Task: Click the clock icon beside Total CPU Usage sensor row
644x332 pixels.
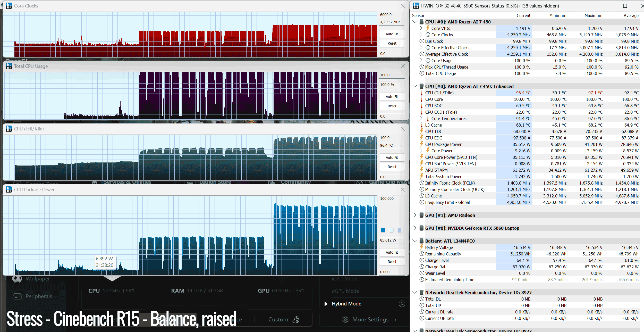Action: pos(422,73)
